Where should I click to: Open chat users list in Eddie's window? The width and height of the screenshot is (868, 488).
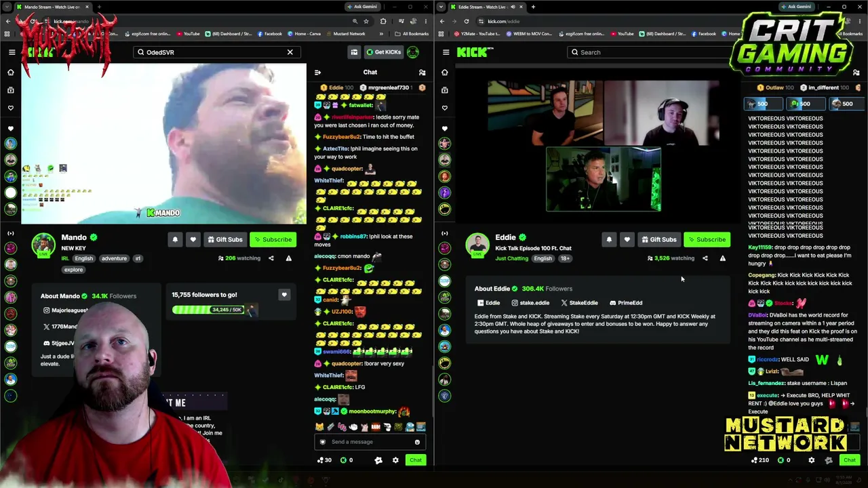tap(856, 73)
